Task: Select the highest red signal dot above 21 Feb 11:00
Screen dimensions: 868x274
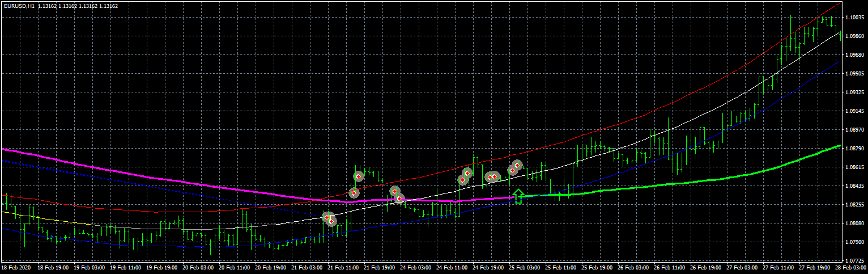Action: pos(358,176)
